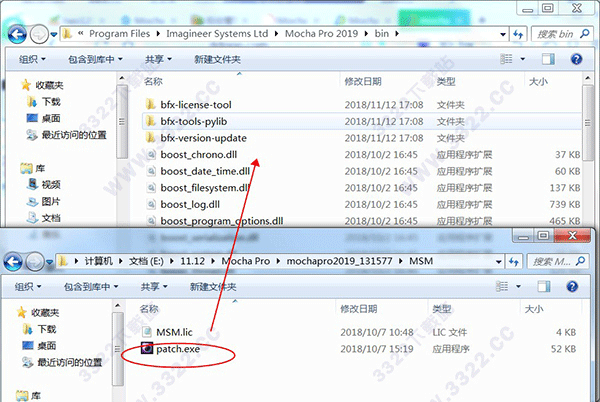Toggle preview pane in MSM window
Image resolution: width=600 pixels, height=402 pixels.
(544, 286)
